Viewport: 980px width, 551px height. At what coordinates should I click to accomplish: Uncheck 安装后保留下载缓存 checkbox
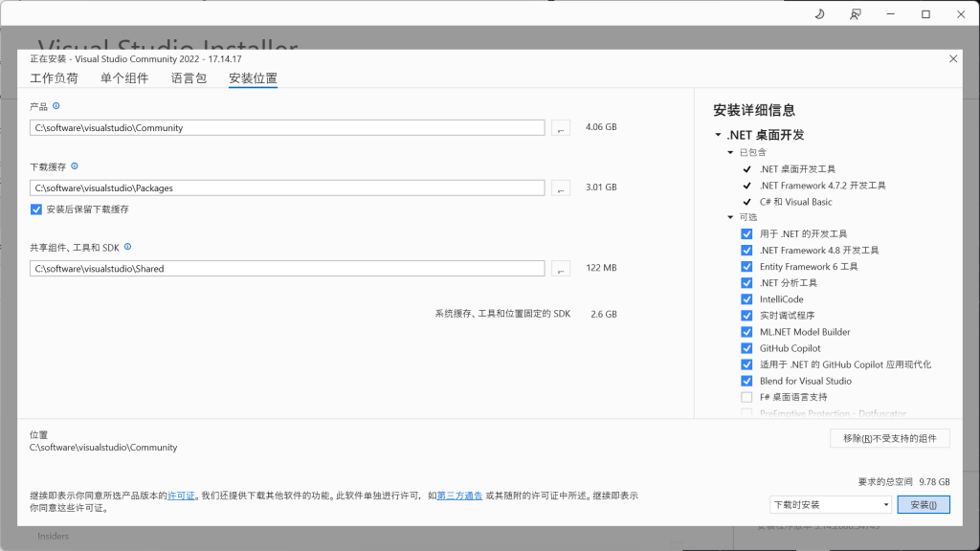36,209
